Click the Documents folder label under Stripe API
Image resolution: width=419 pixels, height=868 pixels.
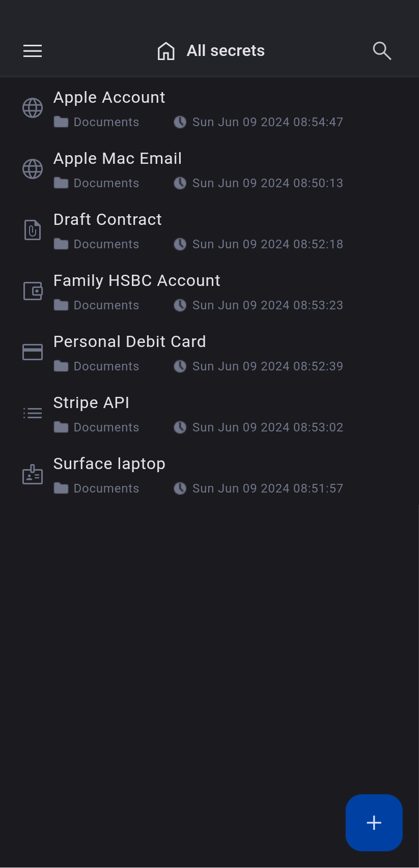click(106, 427)
